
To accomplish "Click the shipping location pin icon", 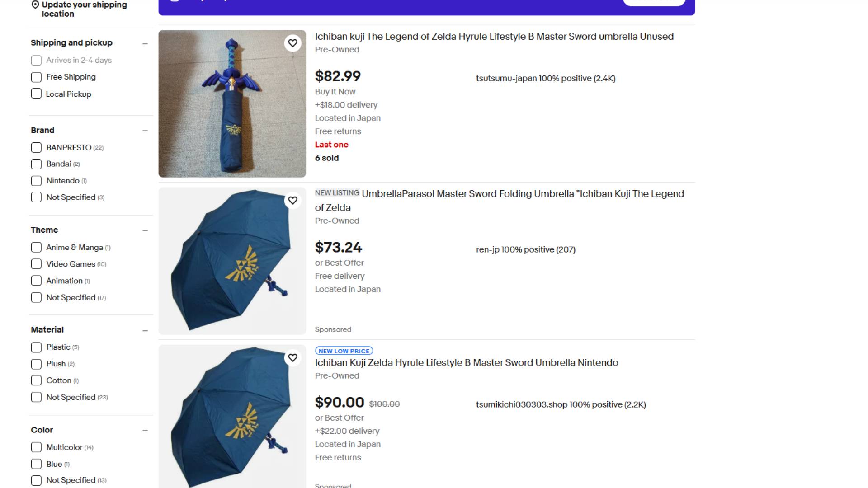I will pyautogui.click(x=34, y=5).
